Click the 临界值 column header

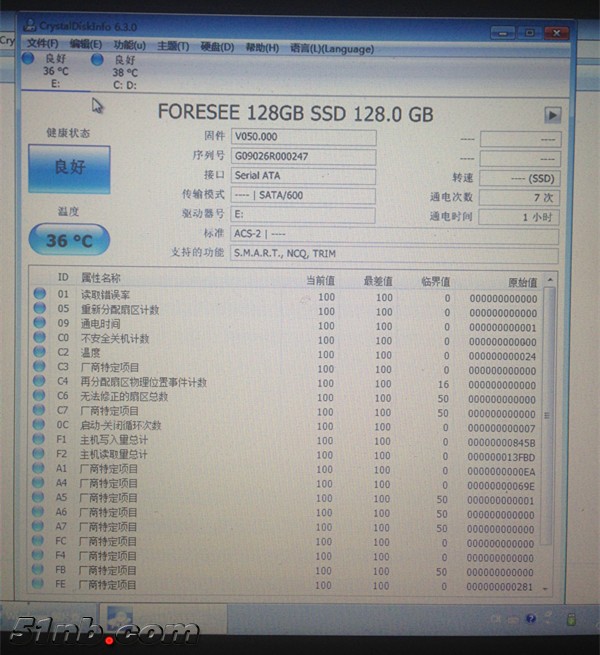coord(435,282)
